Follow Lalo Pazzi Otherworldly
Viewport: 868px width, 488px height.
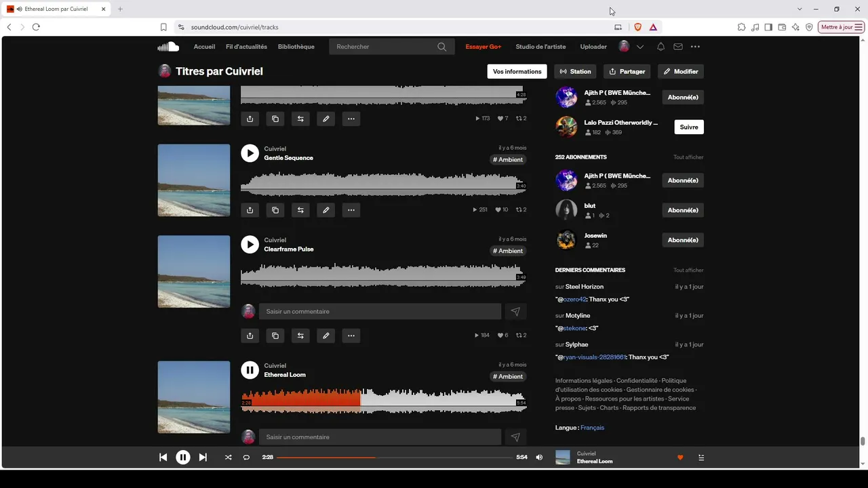(x=689, y=127)
